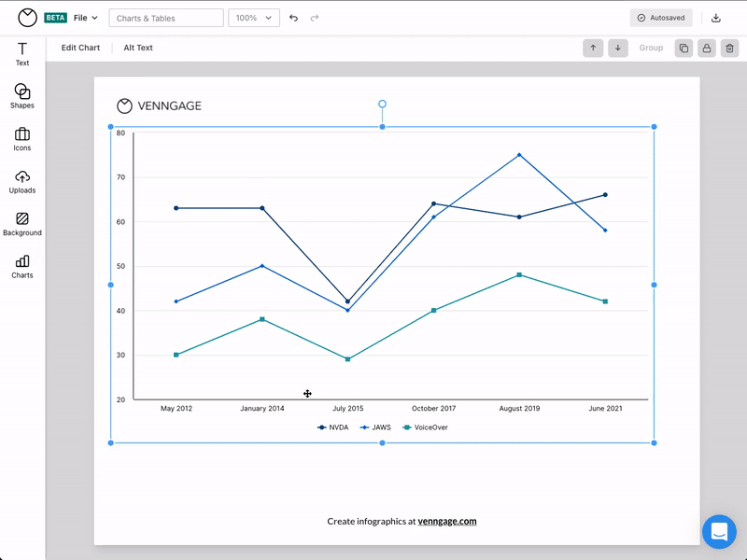
Task: Open the Uploads panel
Action: (x=21, y=180)
